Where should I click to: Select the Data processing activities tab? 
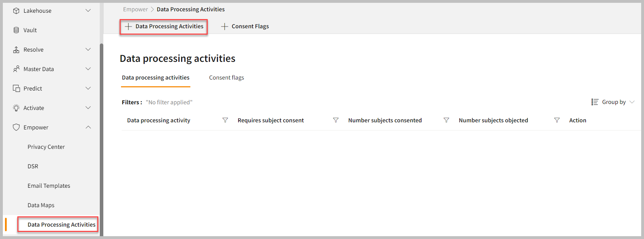[156, 77]
